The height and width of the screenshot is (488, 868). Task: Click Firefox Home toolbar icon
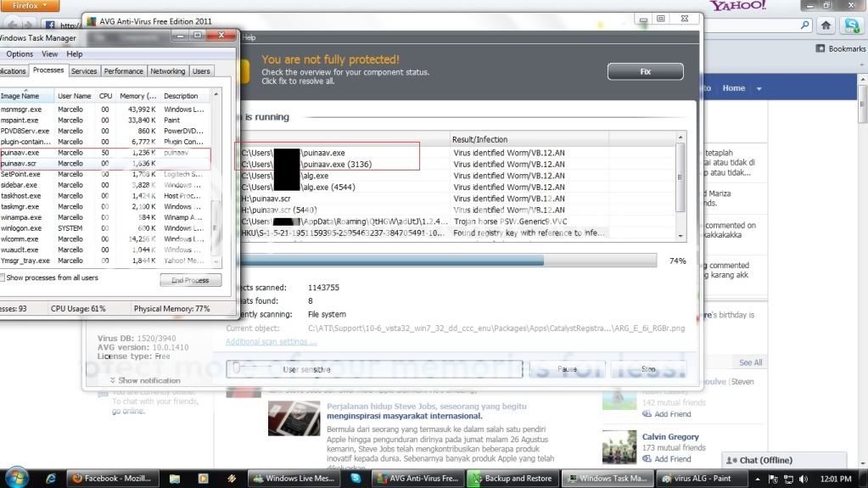coord(826,25)
